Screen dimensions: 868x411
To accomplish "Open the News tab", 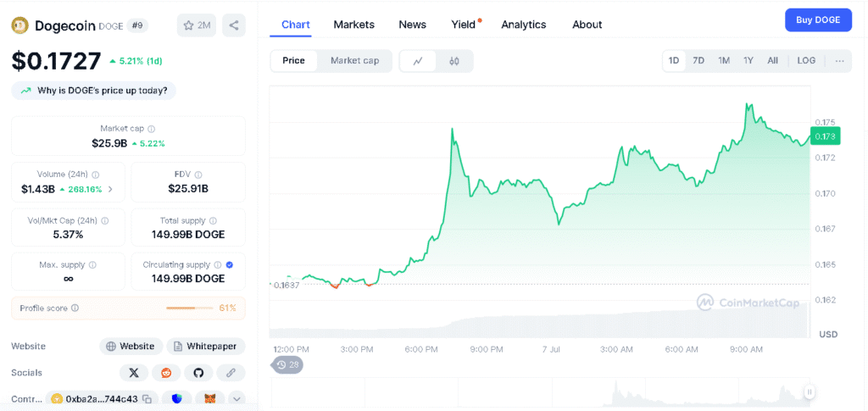I will click(413, 25).
